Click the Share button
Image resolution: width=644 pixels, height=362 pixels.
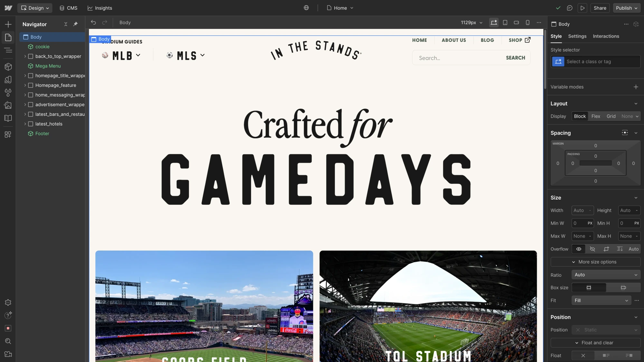point(600,8)
